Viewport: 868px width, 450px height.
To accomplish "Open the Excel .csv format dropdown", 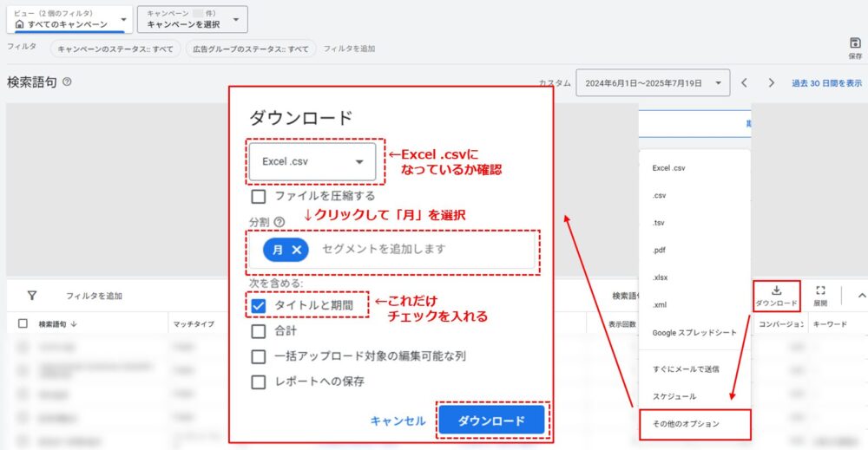I will 312,161.
